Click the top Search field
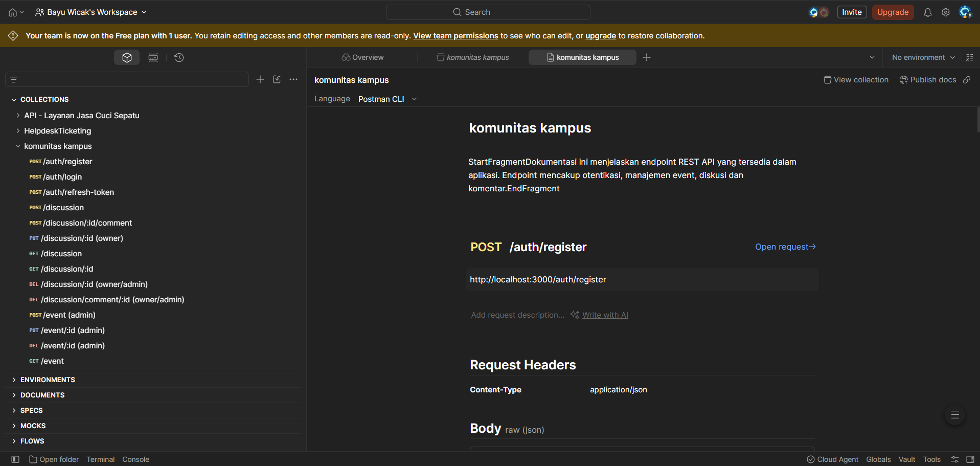Screen dimensions: 980x466 point(488,12)
